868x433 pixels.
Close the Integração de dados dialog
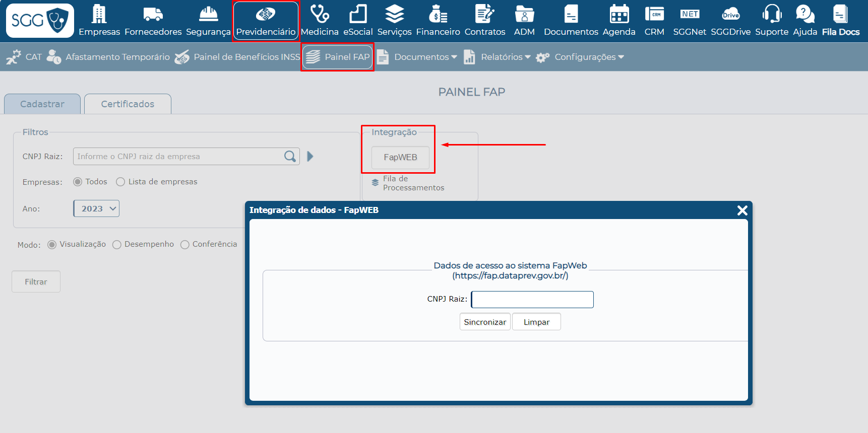point(742,210)
